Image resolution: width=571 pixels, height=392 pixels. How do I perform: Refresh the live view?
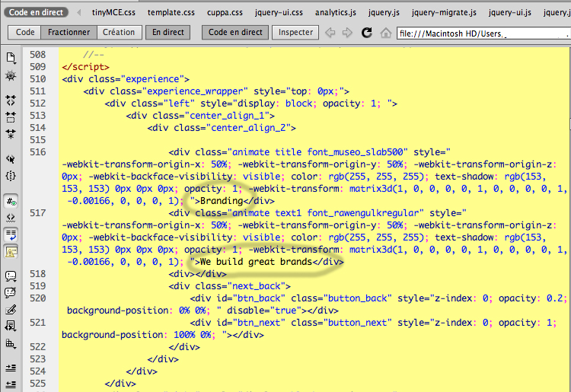point(367,33)
